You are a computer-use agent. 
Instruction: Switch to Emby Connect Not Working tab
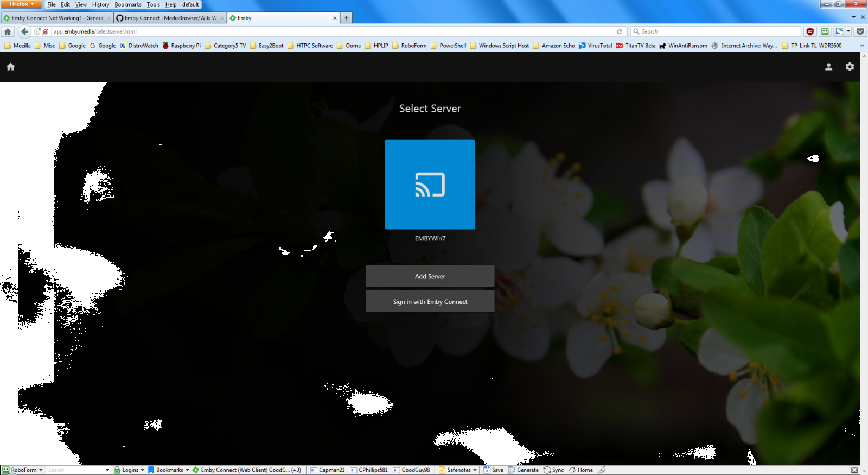[57, 18]
